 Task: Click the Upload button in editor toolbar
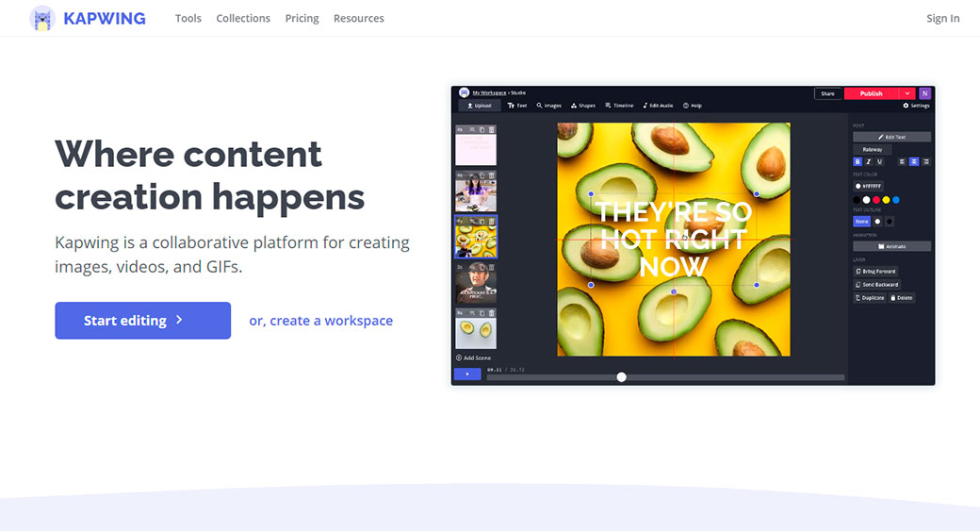pos(478,106)
